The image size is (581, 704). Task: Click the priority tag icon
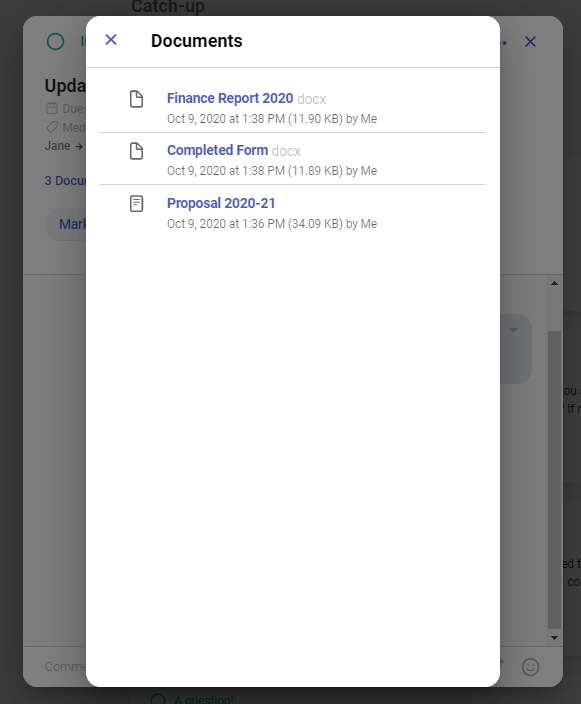52,127
